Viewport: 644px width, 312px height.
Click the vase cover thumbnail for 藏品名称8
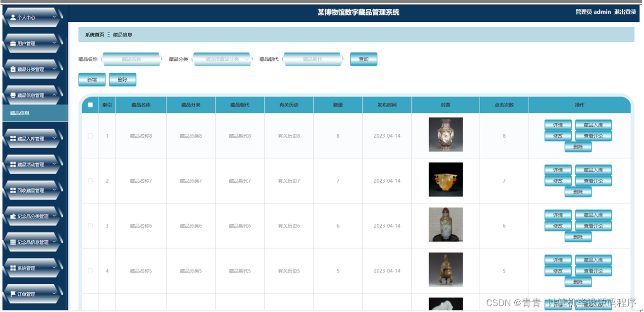click(x=445, y=135)
